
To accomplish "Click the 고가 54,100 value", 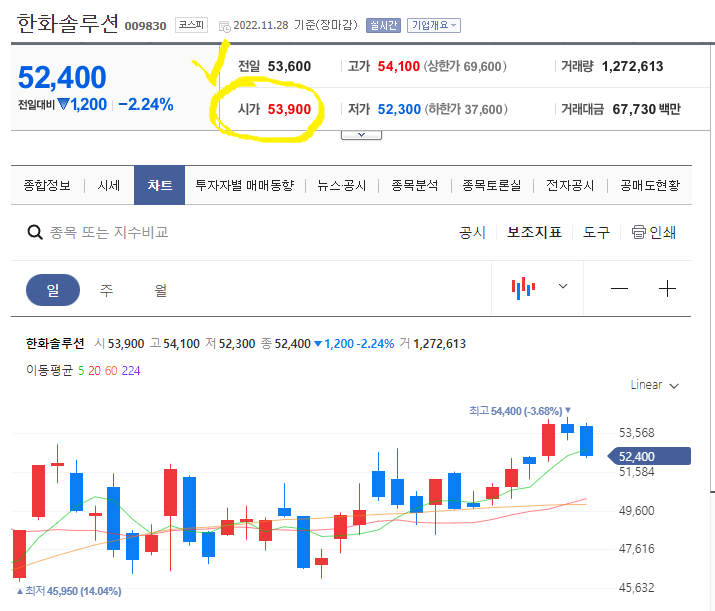I will (399, 67).
